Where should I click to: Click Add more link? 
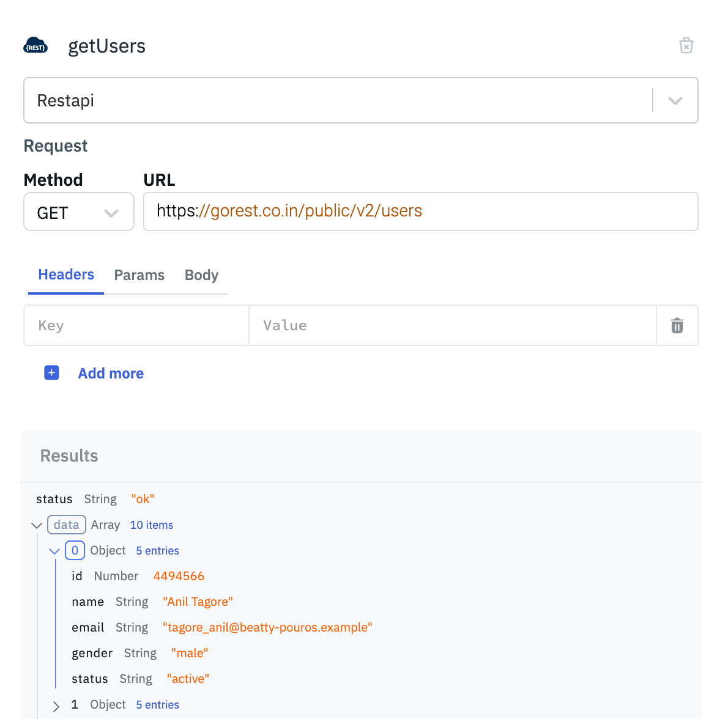coord(111,374)
